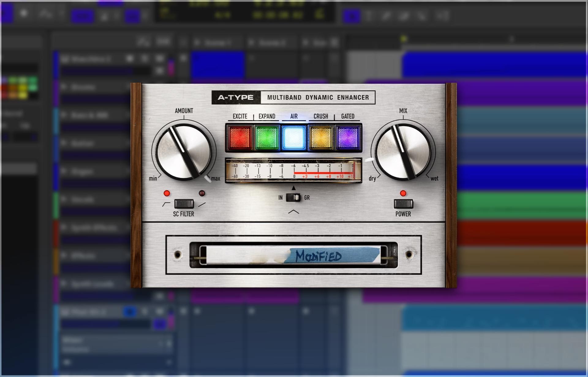588x377 pixels.
Task: Click the MULTIBAND DYNAMIC ENHANCER title
Action: point(318,97)
